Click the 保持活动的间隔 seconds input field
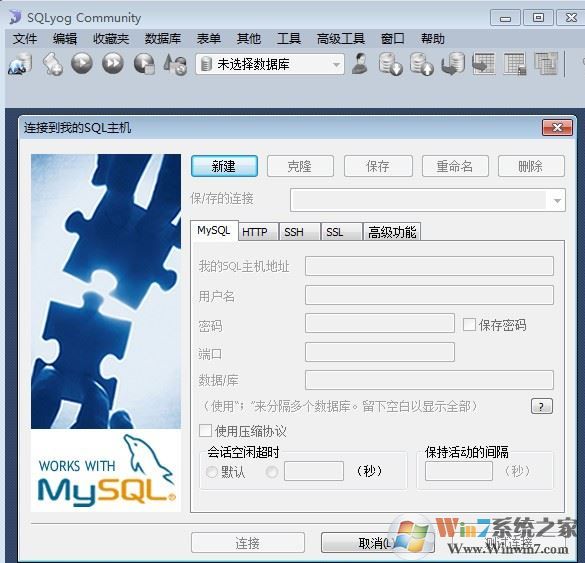 (x=459, y=471)
